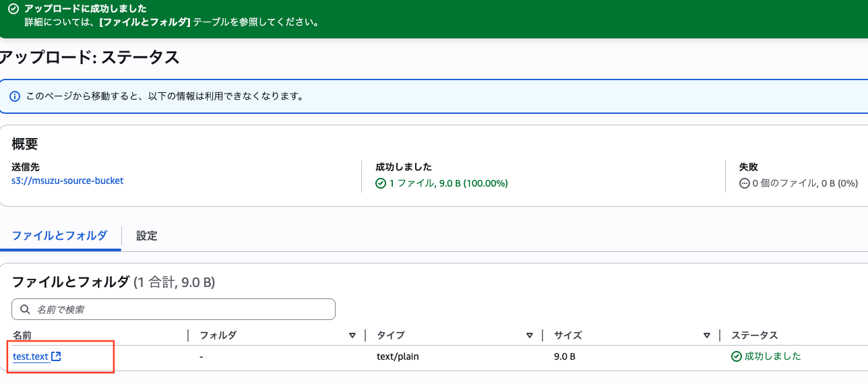Open the タイプ column sort arrow
Screen dimensions: 868x384
click(x=530, y=335)
